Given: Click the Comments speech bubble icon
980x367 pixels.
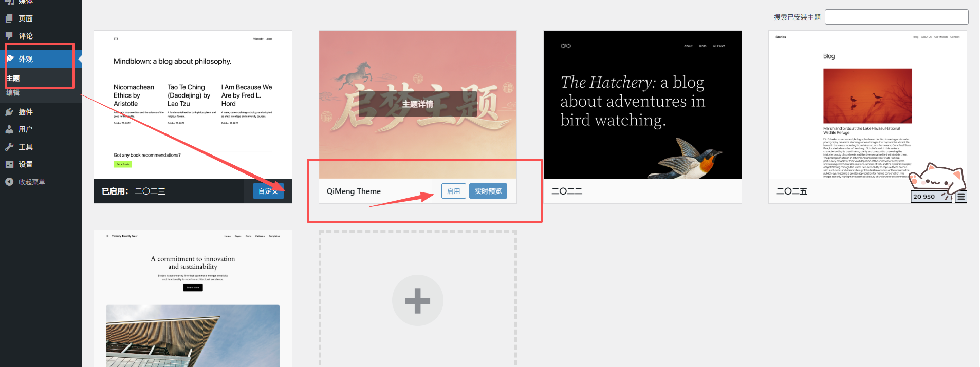Looking at the screenshot, I should 9,36.
